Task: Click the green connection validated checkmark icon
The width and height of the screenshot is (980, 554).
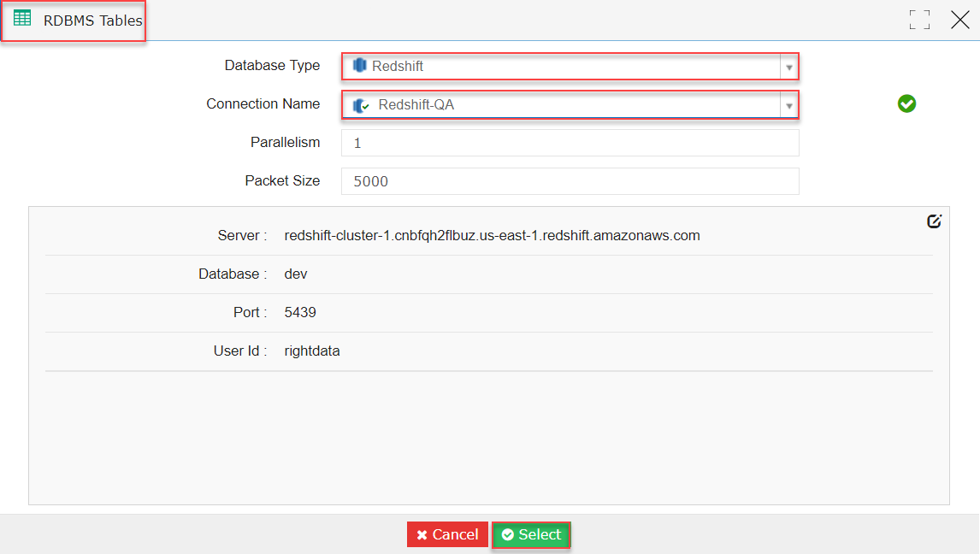Action: click(x=906, y=103)
